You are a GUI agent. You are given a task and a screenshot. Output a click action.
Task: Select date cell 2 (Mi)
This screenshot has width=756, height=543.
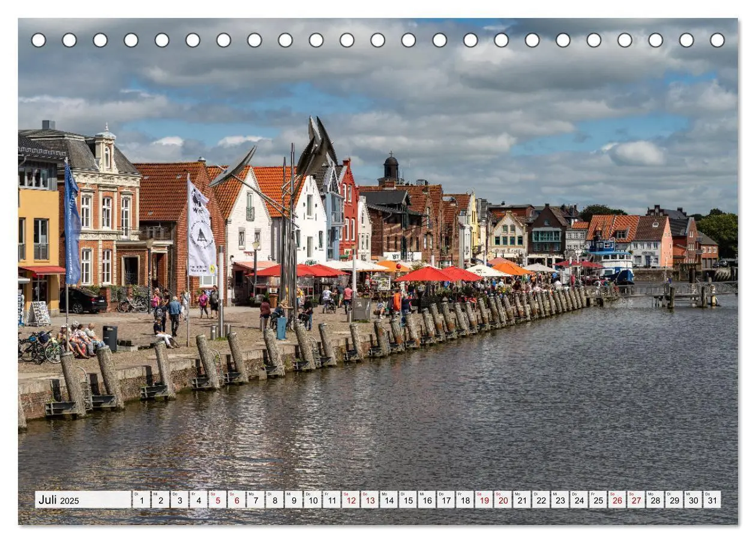click(160, 500)
